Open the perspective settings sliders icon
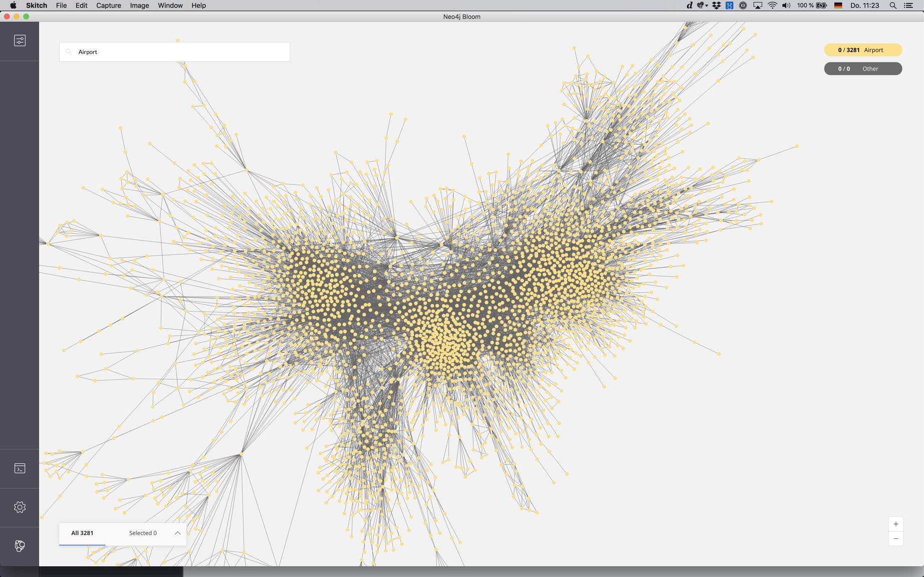The height and width of the screenshot is (577, 924). [20, 41]
